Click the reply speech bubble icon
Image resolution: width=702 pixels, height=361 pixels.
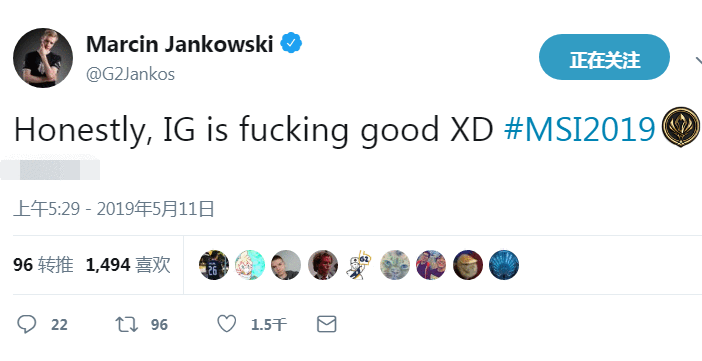26,324
